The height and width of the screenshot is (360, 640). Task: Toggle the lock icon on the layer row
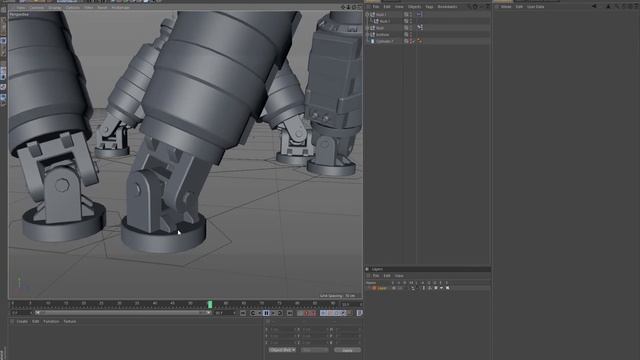tap(417, 288)
